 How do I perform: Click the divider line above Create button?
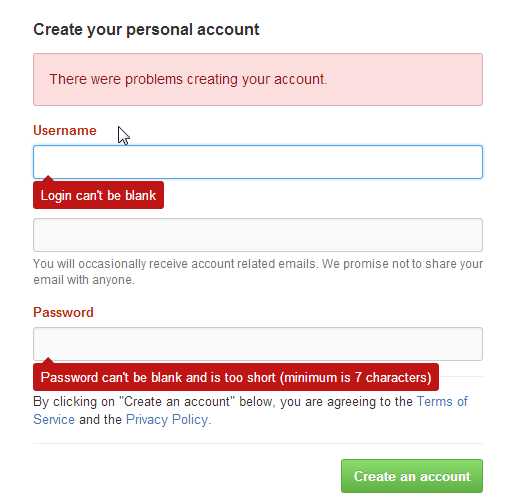coord(258,444)
